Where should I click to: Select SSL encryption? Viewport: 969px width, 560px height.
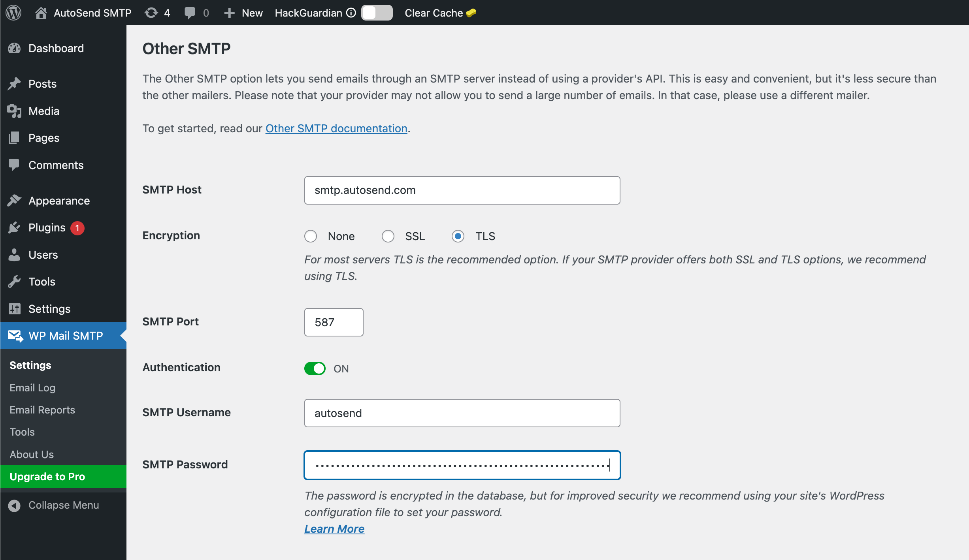(x=388, y=236)
